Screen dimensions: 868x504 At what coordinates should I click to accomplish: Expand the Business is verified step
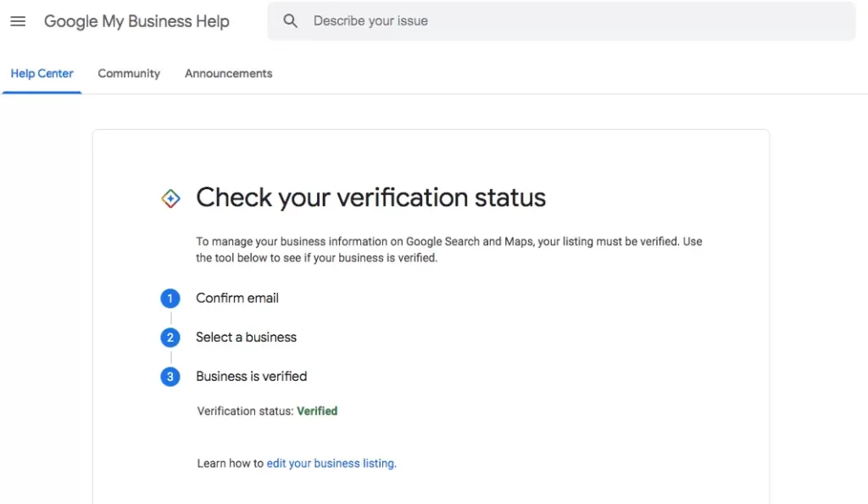251,377
